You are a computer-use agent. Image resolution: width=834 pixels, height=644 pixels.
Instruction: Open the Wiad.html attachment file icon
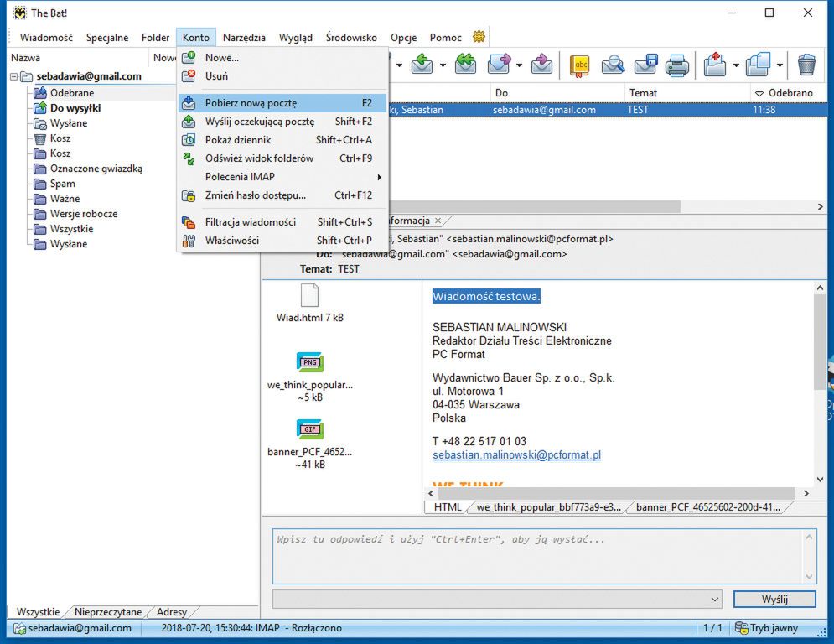click(x=309, y=296)
